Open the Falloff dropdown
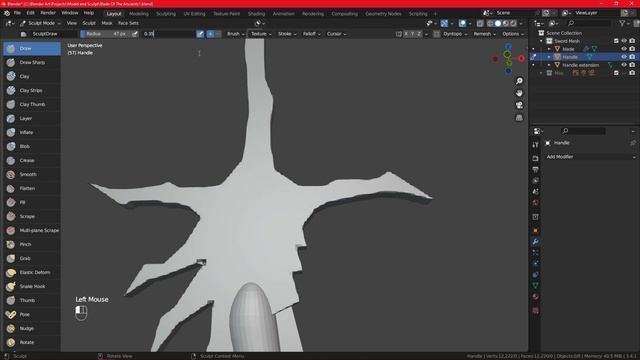This screenshot has height=360, width=640. [x=312, y=34]
